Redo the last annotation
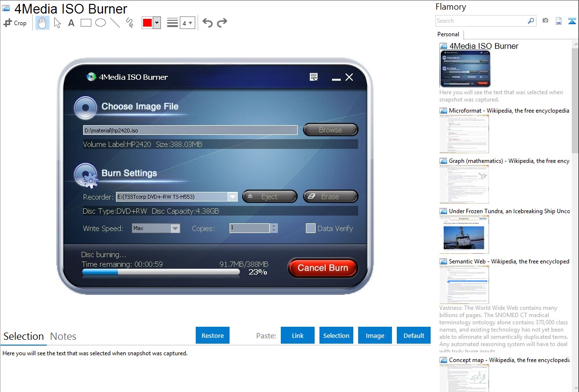 click(x=222, y=23)
